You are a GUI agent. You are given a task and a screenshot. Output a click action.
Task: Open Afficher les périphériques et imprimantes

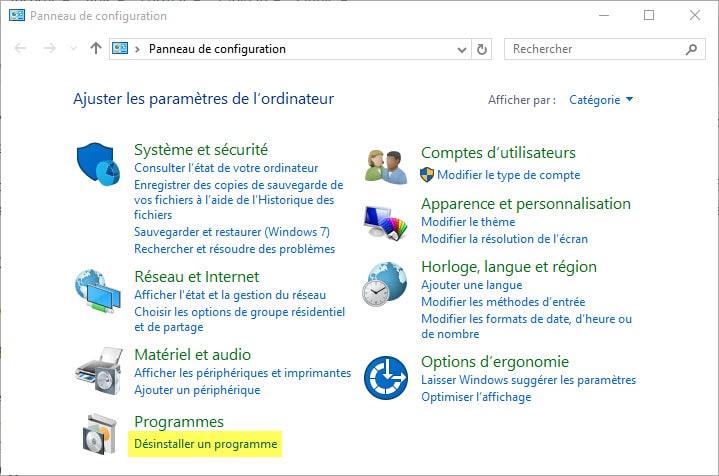[243, 373]
